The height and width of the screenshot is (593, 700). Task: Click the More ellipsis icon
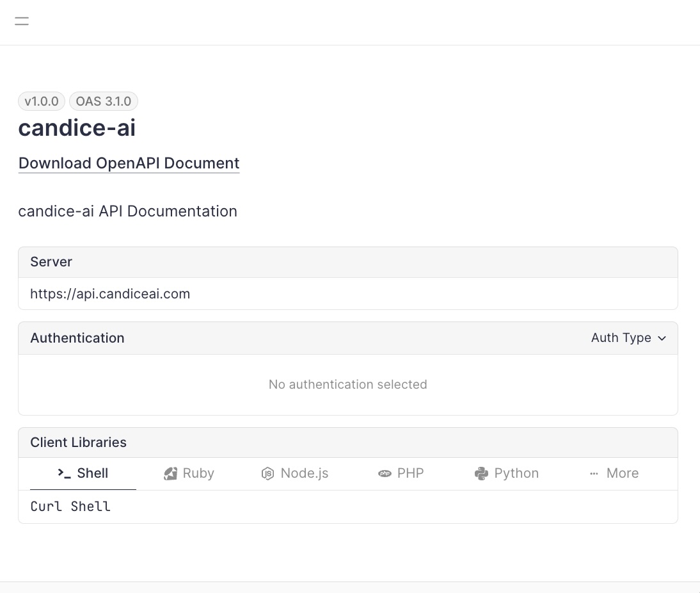click(x=593, y=473)
